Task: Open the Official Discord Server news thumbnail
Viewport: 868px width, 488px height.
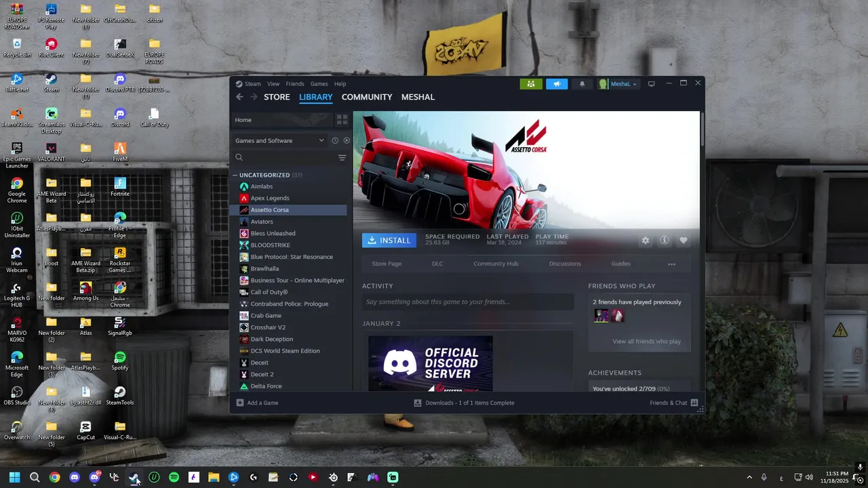Action: 431,364
